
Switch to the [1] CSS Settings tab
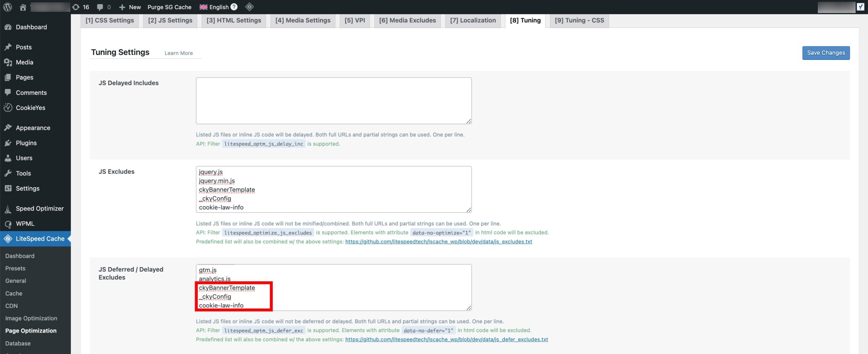pyautogui.click(x=110, y=20)
